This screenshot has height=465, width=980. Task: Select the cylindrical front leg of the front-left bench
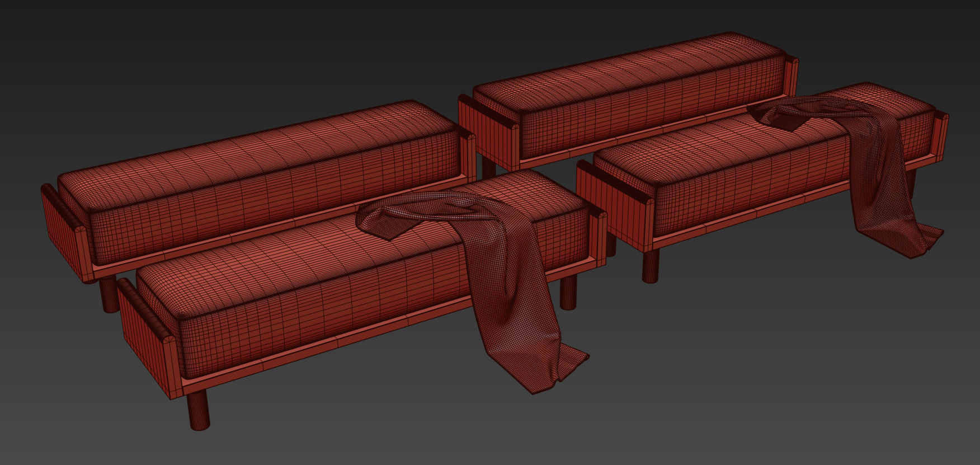click(x=197, y=410)
